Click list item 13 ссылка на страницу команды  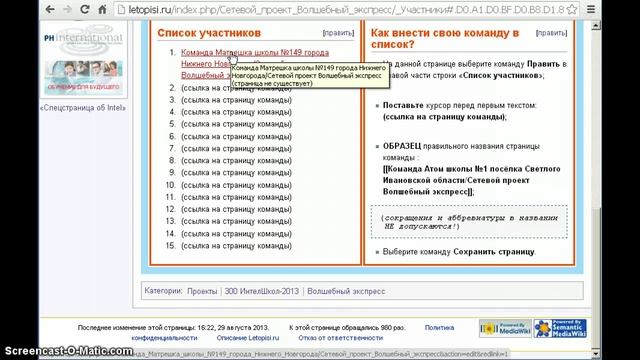point(236,221)
